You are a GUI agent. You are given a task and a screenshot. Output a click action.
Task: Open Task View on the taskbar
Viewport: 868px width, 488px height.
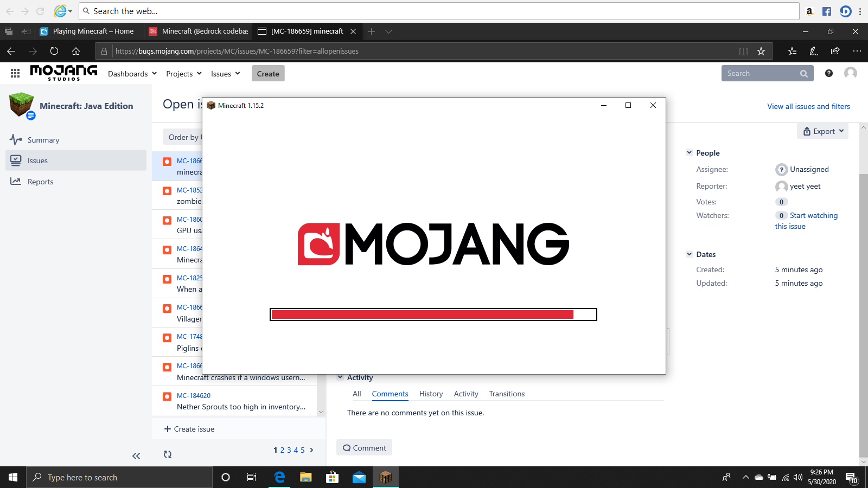pos(252,477)
